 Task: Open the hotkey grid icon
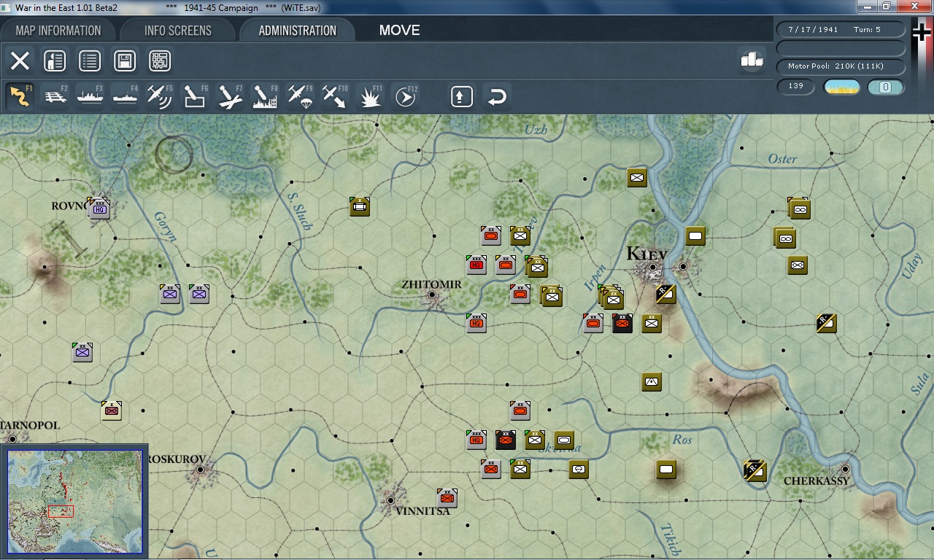coord(160,61)
